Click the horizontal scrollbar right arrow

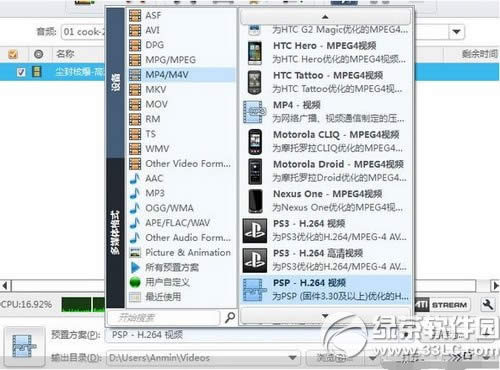(496, 286)
